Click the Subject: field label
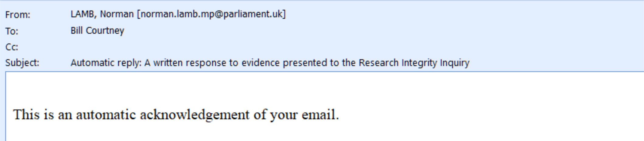 pos(22,63)
